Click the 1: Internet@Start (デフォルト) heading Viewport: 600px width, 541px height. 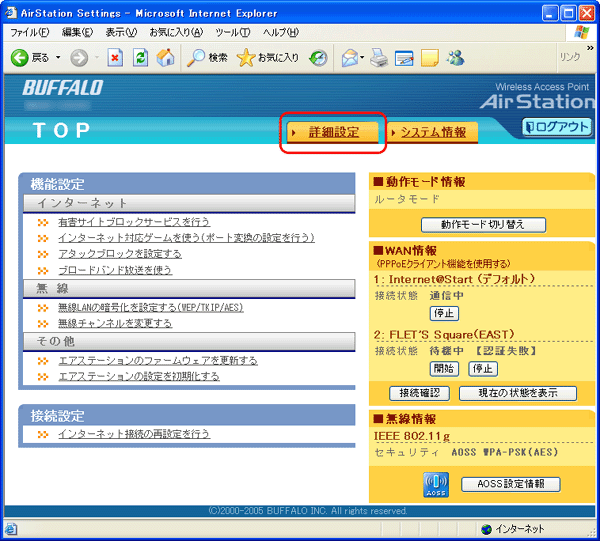pos(454,279)
